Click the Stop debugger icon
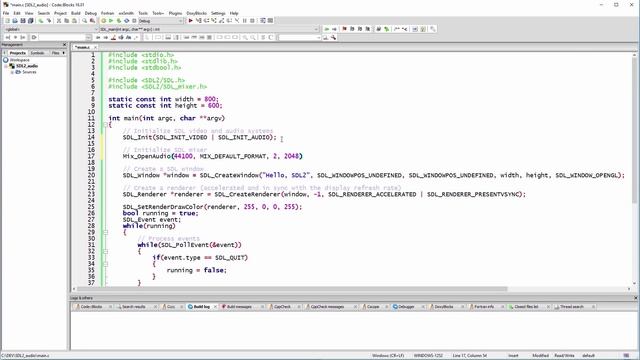640x360 pixels. tap(252, 20)
